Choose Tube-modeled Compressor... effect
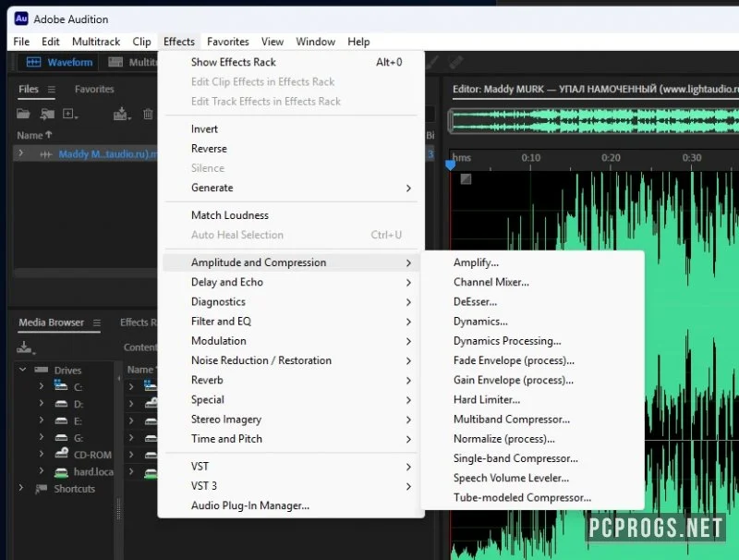Viewport: 739px width, 560px height. [x=533, y=498]
